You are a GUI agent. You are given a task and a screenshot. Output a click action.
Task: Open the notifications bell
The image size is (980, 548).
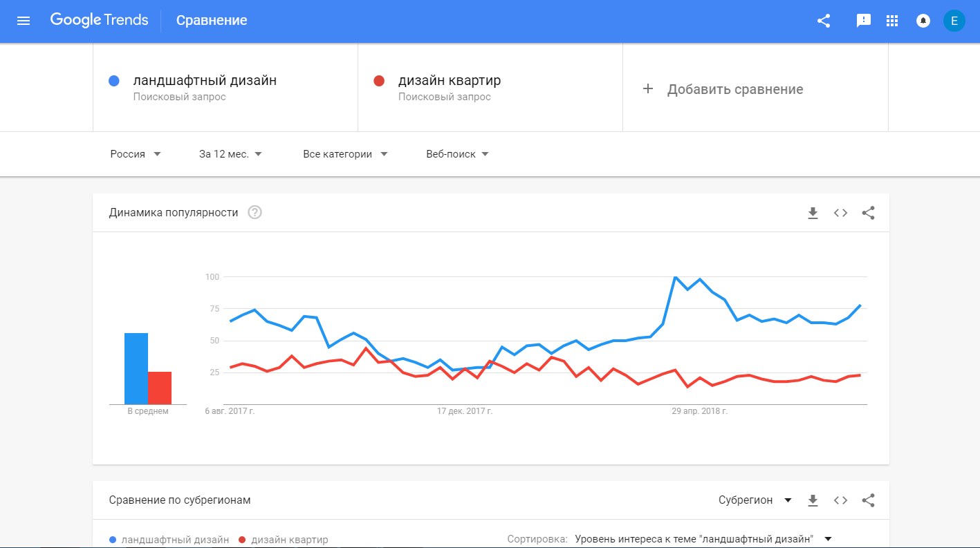[923, 21]
